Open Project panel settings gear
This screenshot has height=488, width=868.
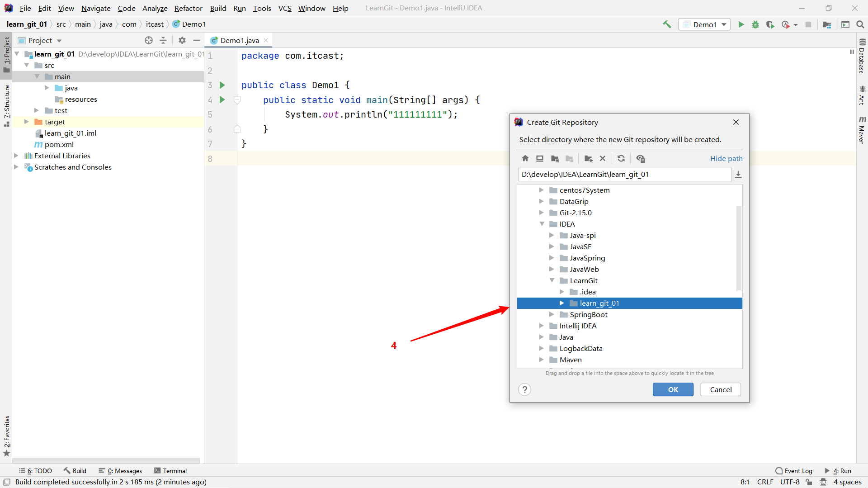[x=182, y=40]
